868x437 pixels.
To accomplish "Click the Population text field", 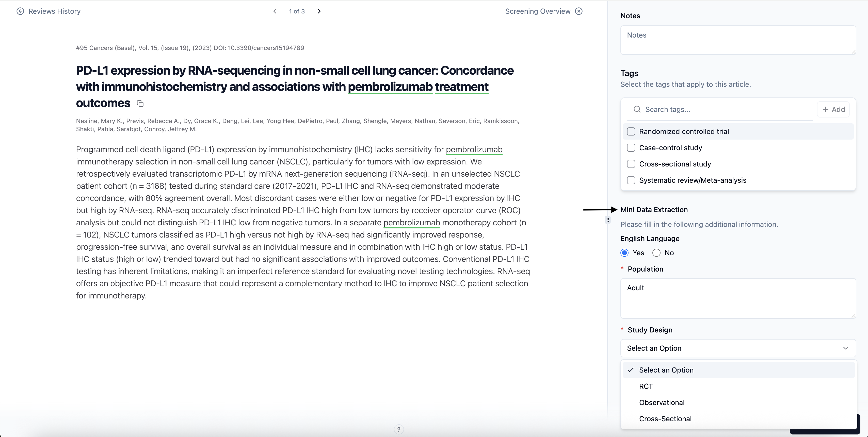I will coord(738,298).
